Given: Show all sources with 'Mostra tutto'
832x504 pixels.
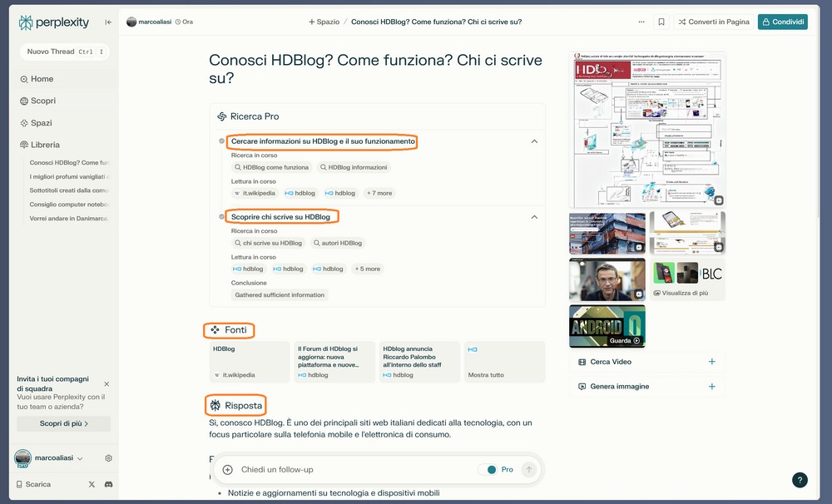Looking at the screenshot, I should click(x=485, y=375).
